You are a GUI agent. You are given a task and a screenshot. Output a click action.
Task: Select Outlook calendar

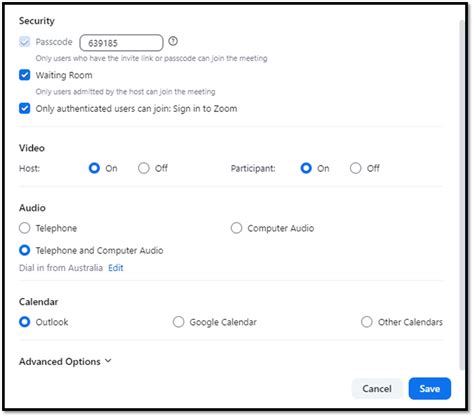coord(25,322)
